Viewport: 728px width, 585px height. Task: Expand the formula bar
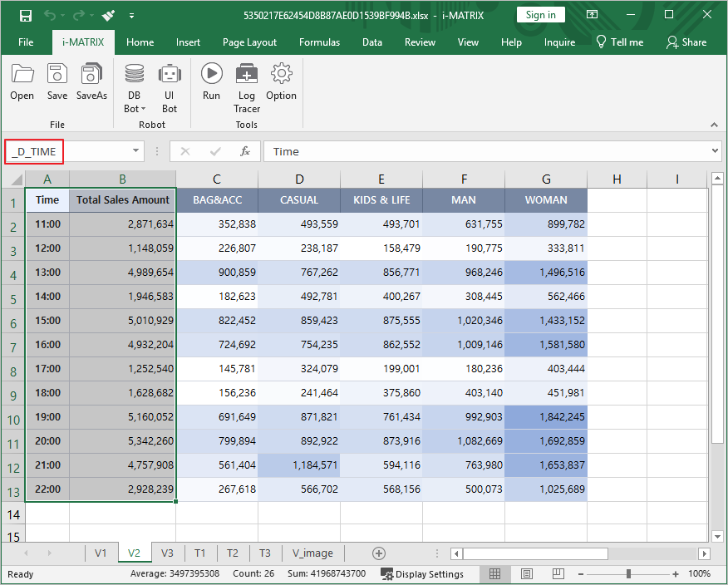coord(716,151)
